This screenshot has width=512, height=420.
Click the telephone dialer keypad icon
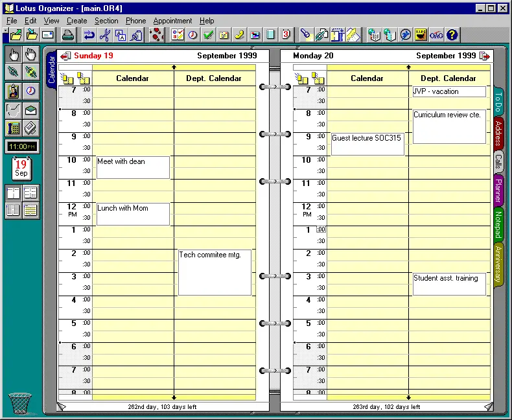pos(14,128)
